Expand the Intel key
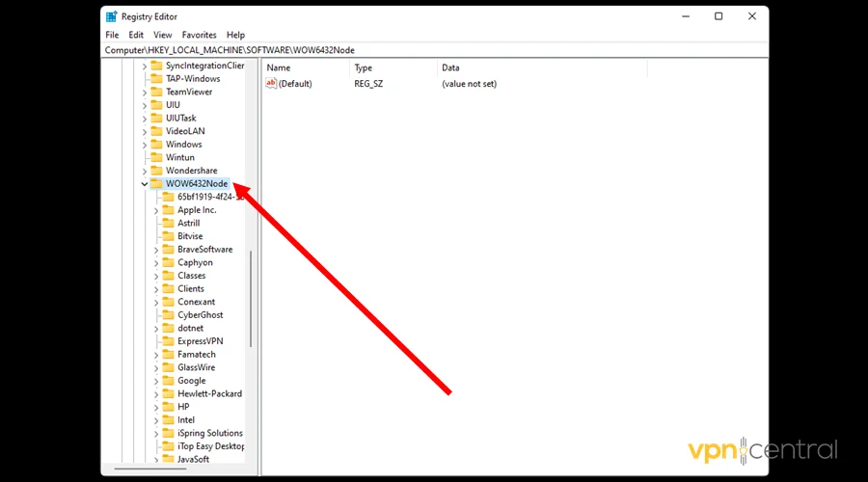 [x=156, y=420]
